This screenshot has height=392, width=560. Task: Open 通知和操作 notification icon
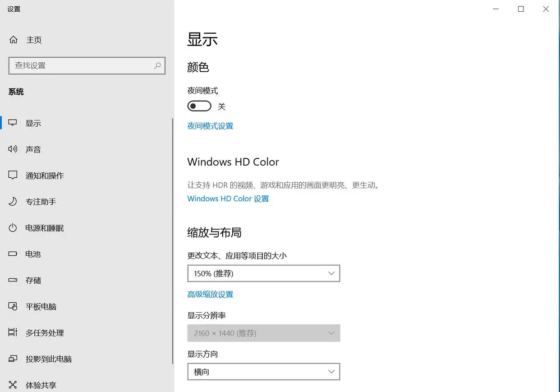13,175
